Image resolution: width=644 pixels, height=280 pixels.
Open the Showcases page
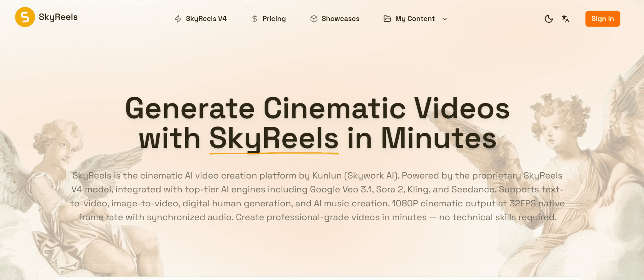tap(340, 19)
